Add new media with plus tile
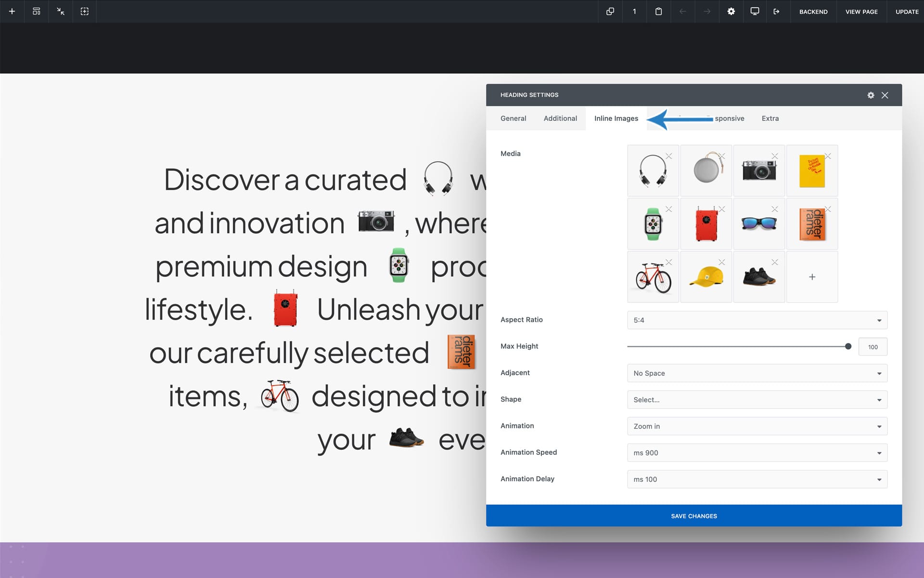924x578 pixels. pos(812,277)
